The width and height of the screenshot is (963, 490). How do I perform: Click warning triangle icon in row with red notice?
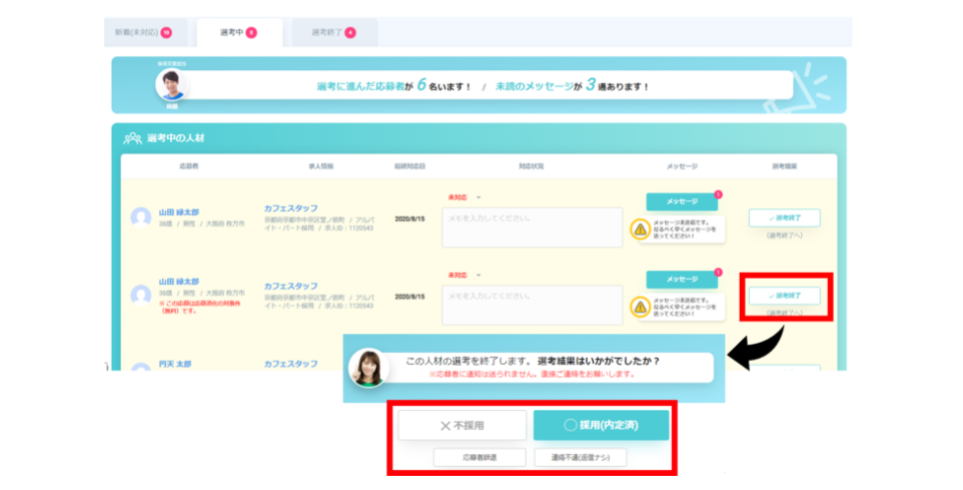(x=640, y=307)
